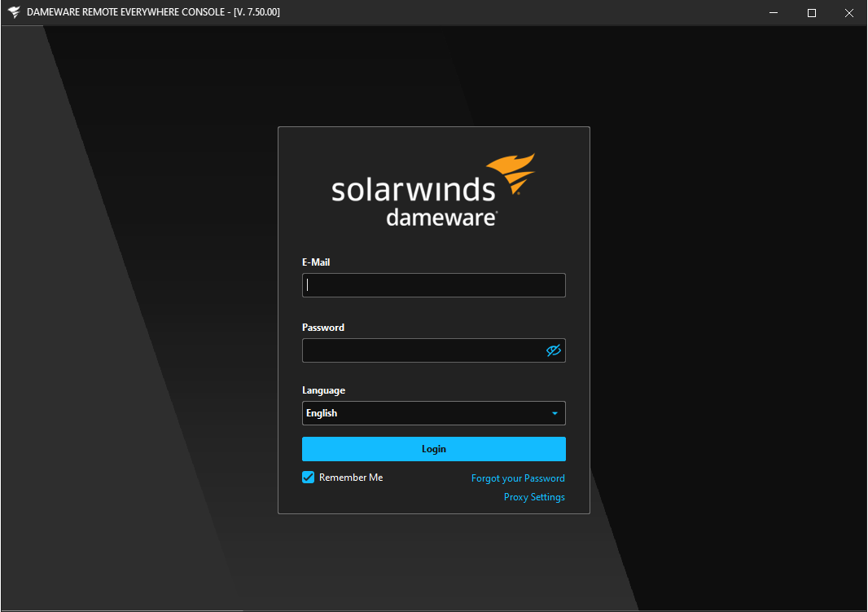
Task: Click the E-Mail input field
Action: coord(433,285)
